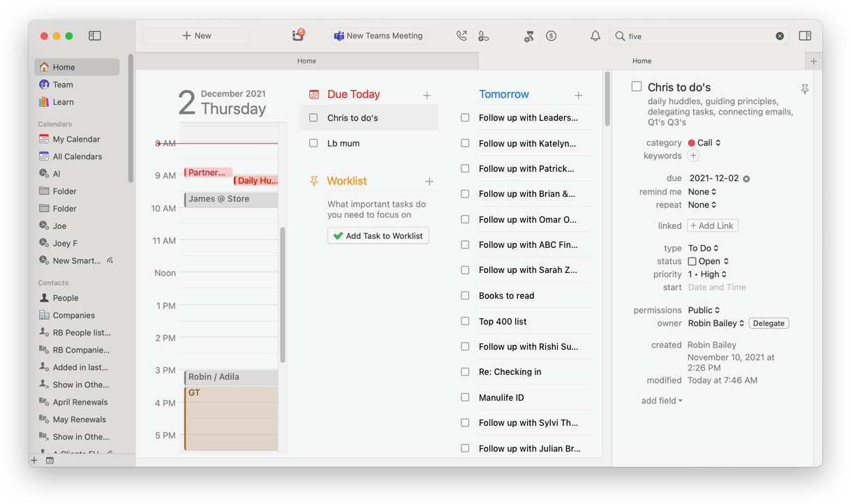851x504 pixels.
Task: Click the Worklist pin icon
Action: [314, 181]
